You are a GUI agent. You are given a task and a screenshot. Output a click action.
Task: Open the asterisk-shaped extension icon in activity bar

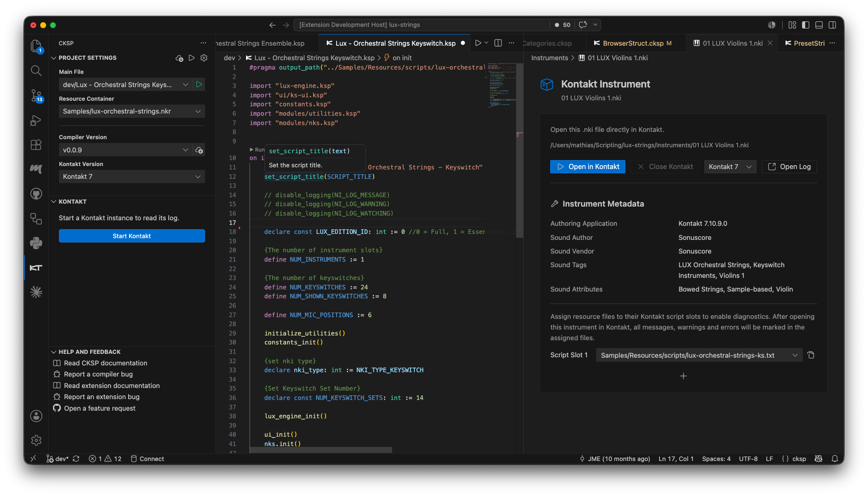click(36, 292)
